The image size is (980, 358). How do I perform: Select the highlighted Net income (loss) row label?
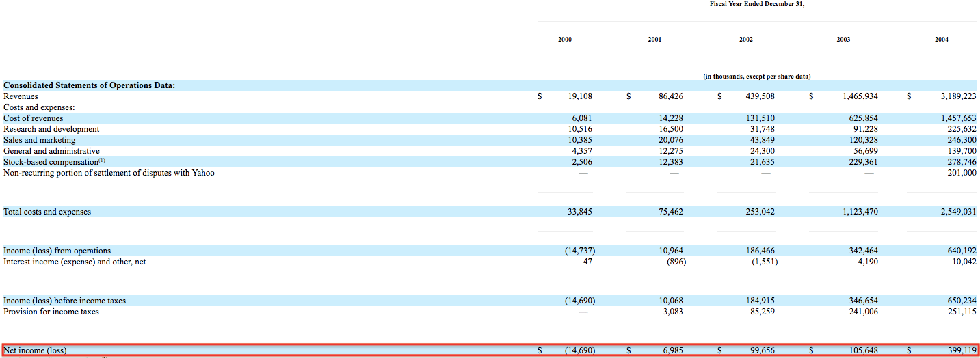36,350
